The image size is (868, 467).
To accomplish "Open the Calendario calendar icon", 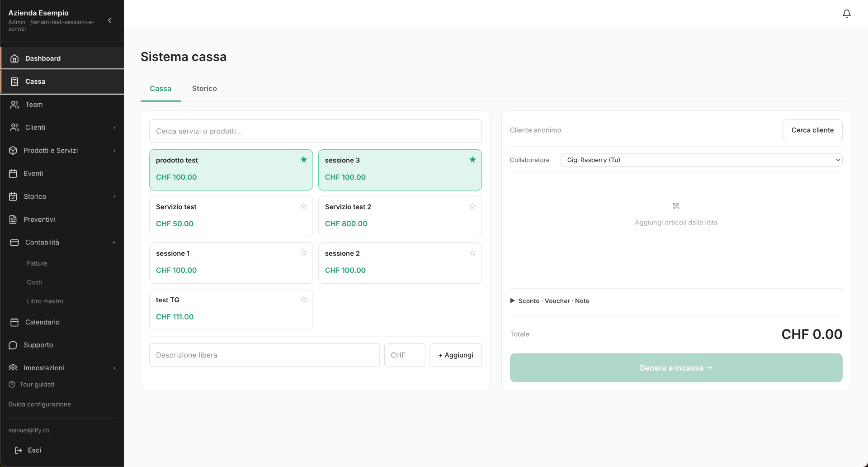I will click(14, 322).
